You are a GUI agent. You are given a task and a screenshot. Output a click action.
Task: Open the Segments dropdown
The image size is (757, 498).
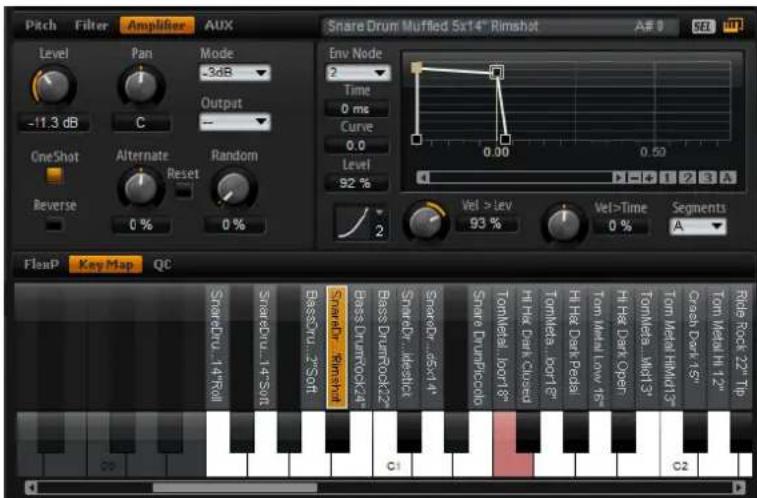[x=698, y=226]
